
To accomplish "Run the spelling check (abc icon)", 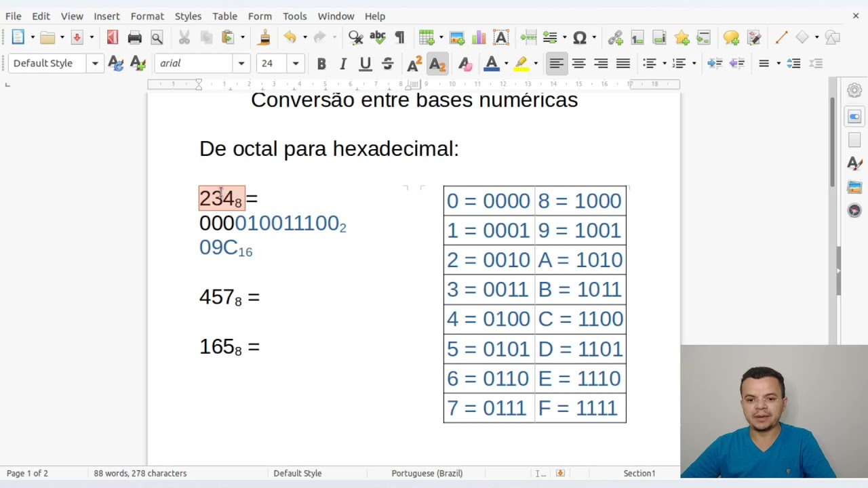I will pyautogui.click(x=378, y=37).
